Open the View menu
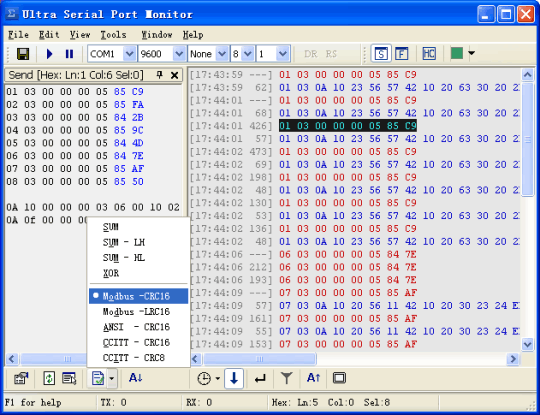The width and height of the screenshot is (540, 415). pyautogui.click(x=80, y=35)
